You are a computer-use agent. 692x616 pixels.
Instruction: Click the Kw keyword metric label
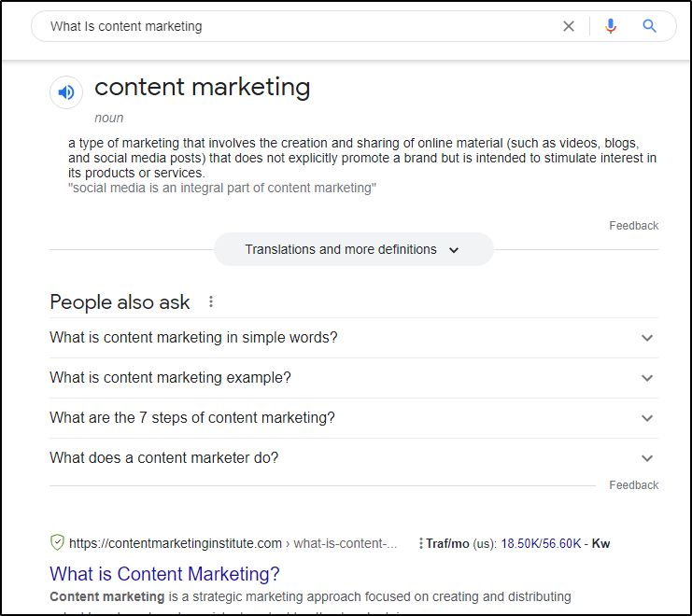[x=600, y=543]
